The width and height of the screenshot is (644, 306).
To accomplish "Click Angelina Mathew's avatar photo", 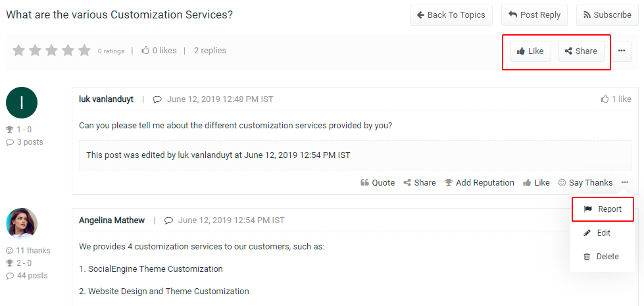I will 22,224.
